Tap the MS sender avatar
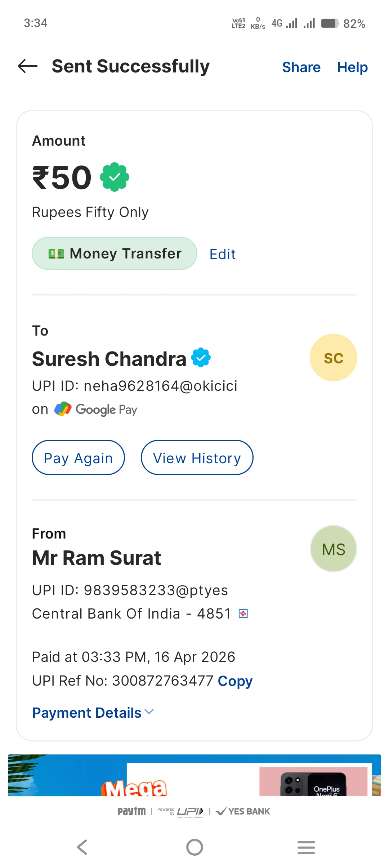This screenshot has width=389, height=868. click(x=333, y=549)
